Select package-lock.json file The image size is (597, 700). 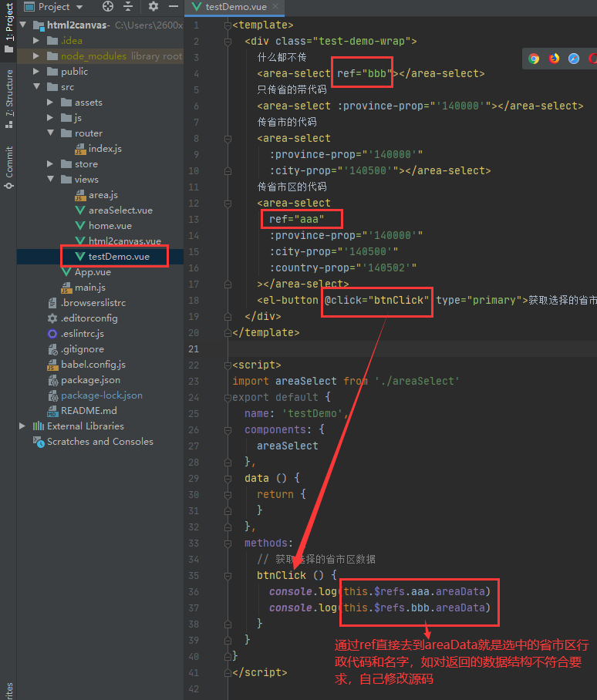click(x=101, y=395)
